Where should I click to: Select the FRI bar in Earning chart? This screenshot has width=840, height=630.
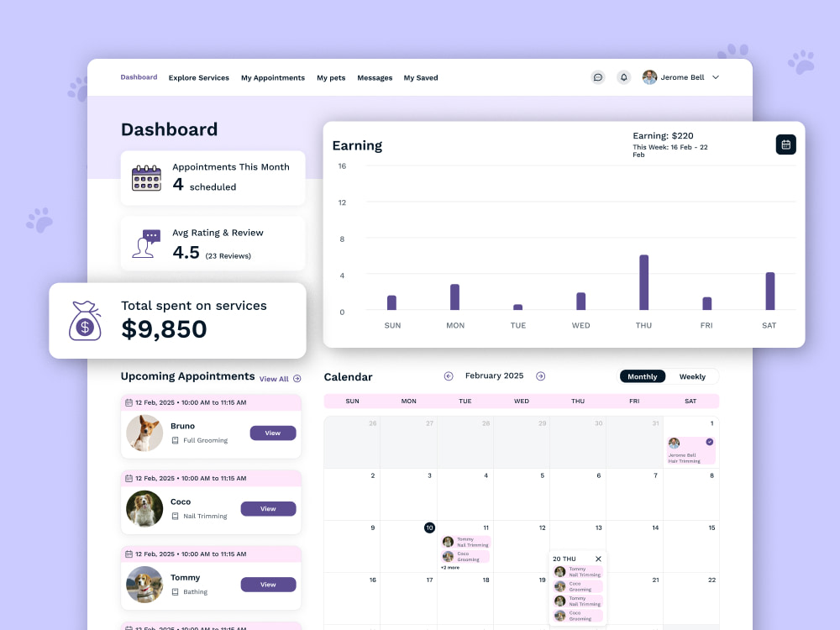(x=707, y=303)
